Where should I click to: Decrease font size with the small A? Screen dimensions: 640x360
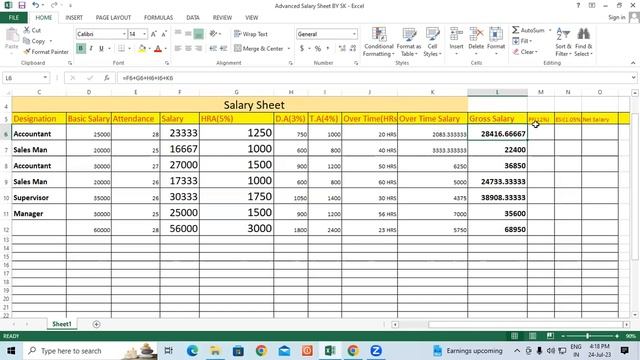coord(164,34)
